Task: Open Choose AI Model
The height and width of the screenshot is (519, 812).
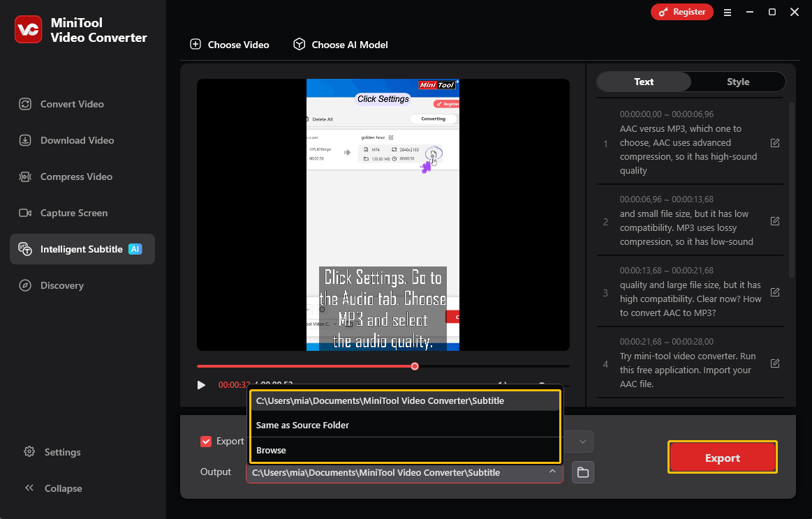Action: click(x=341, y=45)
